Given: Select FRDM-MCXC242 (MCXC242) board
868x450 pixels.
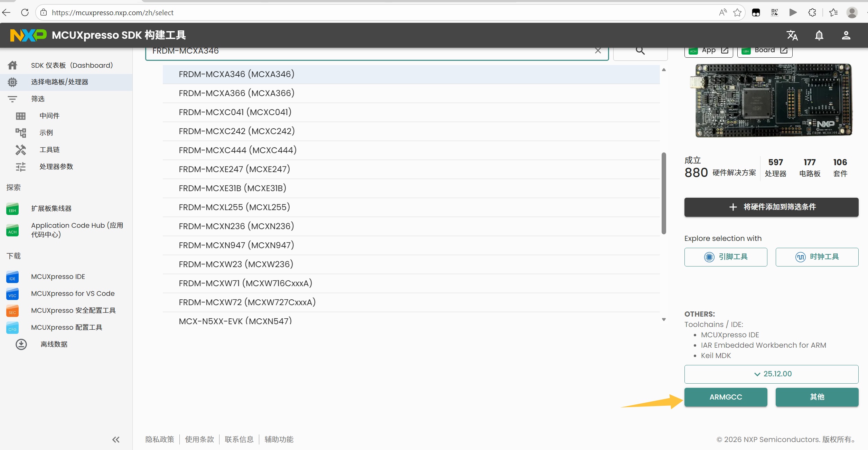Looking at the screenshot, I should click(x=411, y=131).
